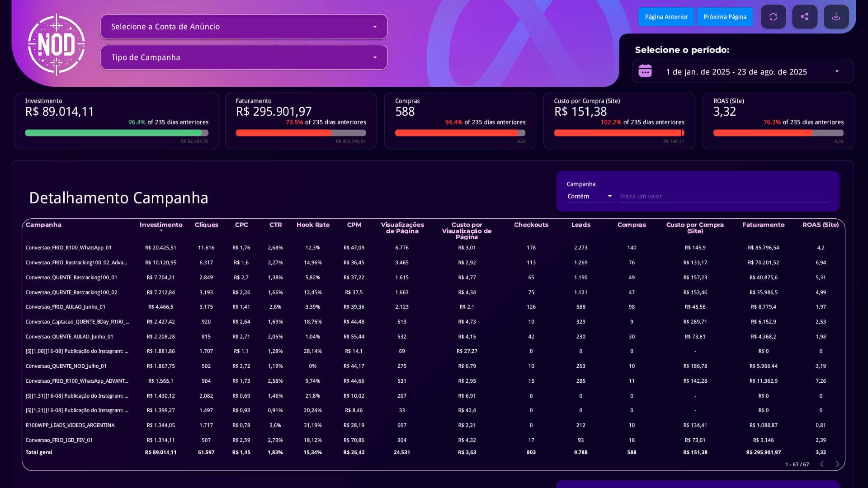Sort table by Cliques column header
This screenshot has width=868, height=488.
click(x=206, y=225)
